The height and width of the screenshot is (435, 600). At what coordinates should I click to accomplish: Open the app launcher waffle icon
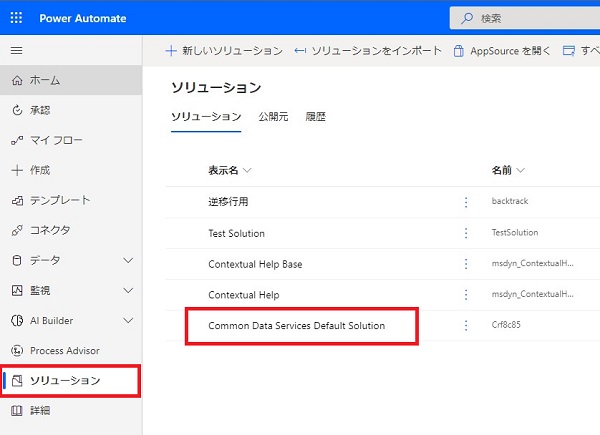click(x=16, y=18)
